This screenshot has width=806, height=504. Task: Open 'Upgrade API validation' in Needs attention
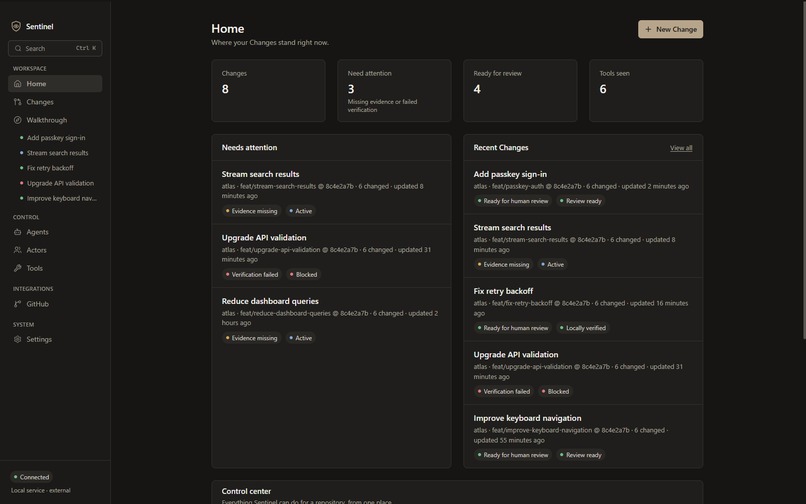coord(332,256)
